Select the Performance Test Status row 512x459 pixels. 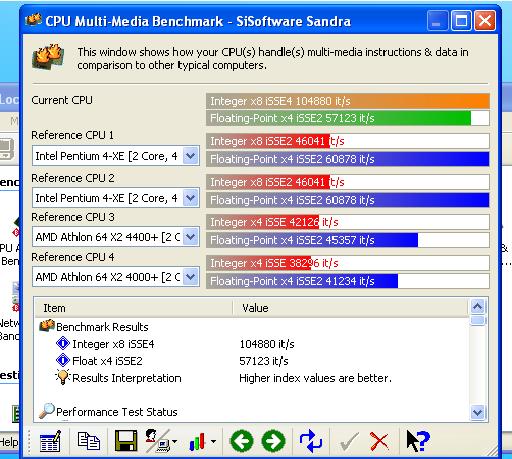pos(117,412)
